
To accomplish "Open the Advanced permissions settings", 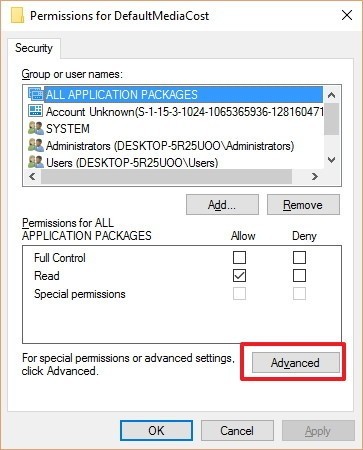I will [296, 363].
